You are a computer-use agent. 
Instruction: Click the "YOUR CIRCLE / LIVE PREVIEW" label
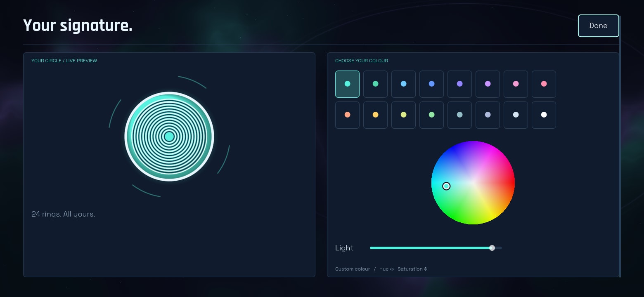click(x=64, y=61)
